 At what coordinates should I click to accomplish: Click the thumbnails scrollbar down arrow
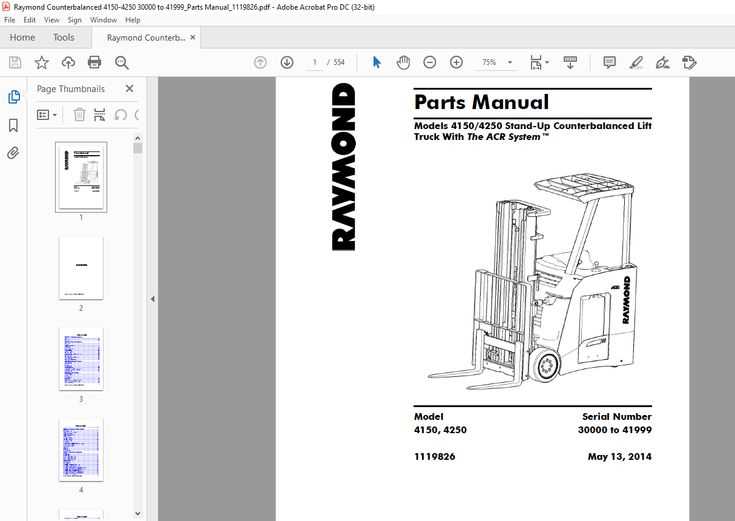(x=137, y=514)
